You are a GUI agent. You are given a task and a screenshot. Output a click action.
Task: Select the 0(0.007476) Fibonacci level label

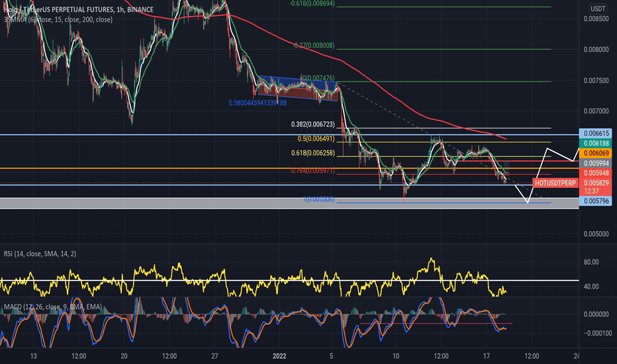pyautogui.click(x=318, y=78)
